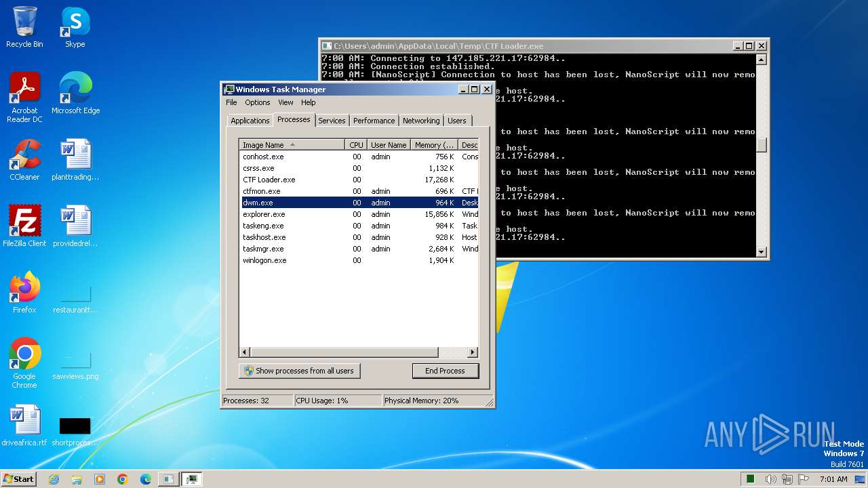Switch to Applications tab

[250, 121]
